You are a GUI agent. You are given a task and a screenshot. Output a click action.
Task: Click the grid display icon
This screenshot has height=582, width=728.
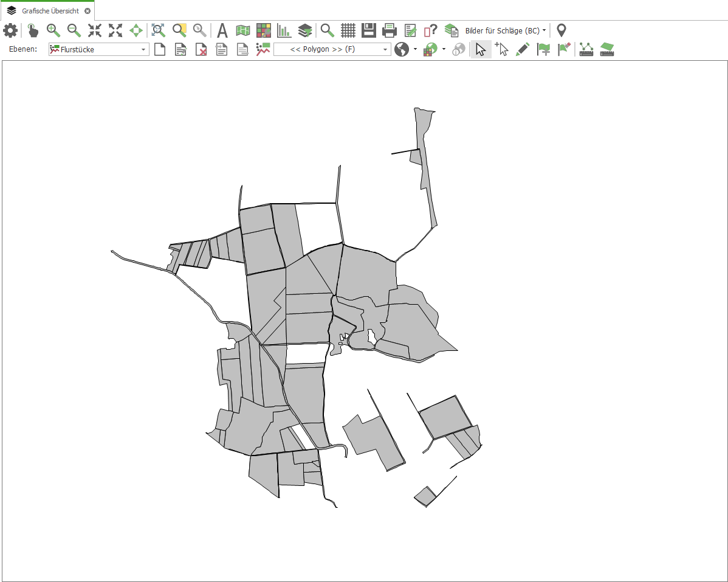(x=348, y=30)
